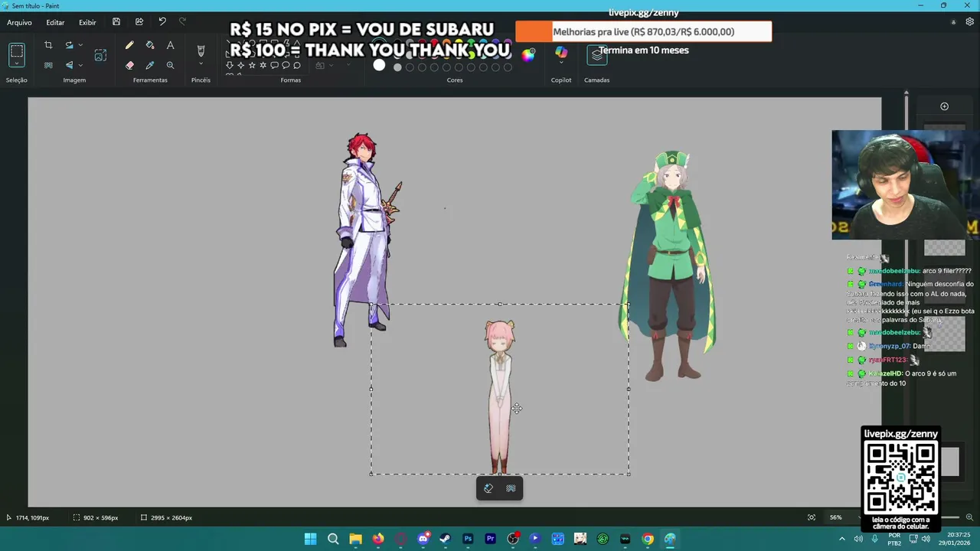Select the Magnifier tool
The image size is (980, 551).
click(170, 65)
